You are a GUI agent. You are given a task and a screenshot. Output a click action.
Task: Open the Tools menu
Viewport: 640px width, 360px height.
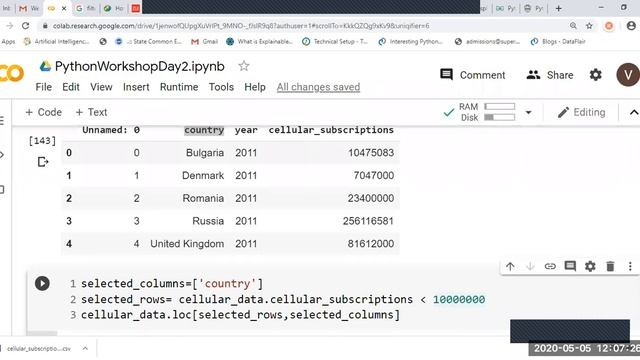pyautogui.click(x=221, y=87)
